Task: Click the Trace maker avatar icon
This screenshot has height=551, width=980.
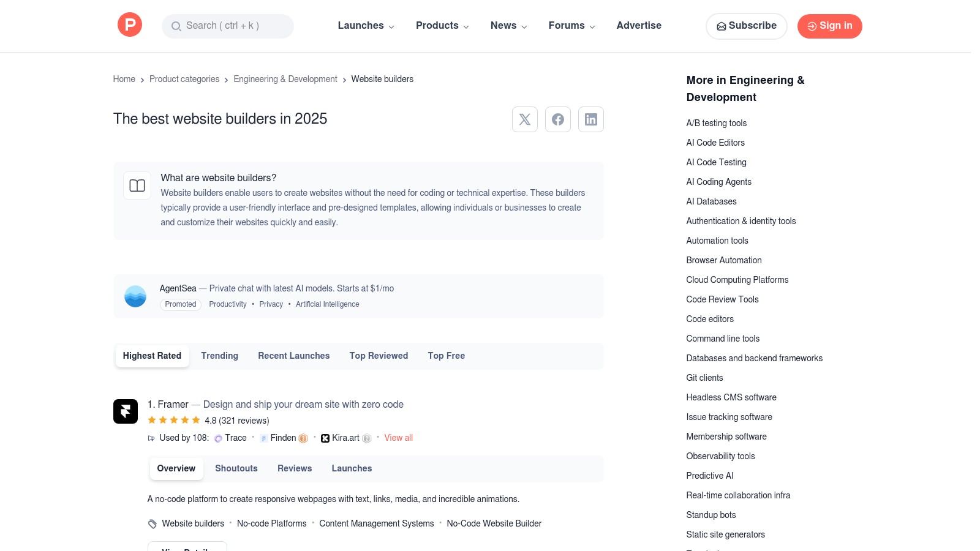Action: point(218,438)
